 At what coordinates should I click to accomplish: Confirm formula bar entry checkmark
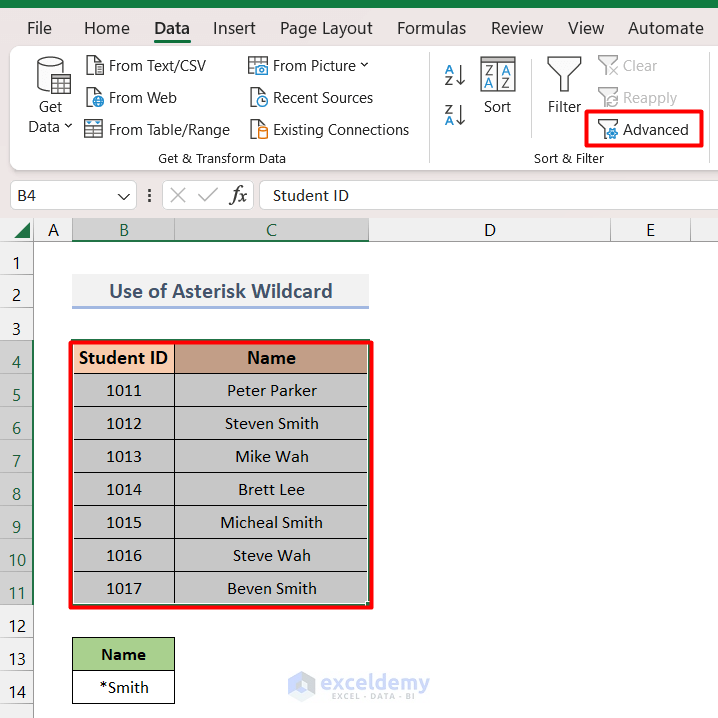pos(207,196)
